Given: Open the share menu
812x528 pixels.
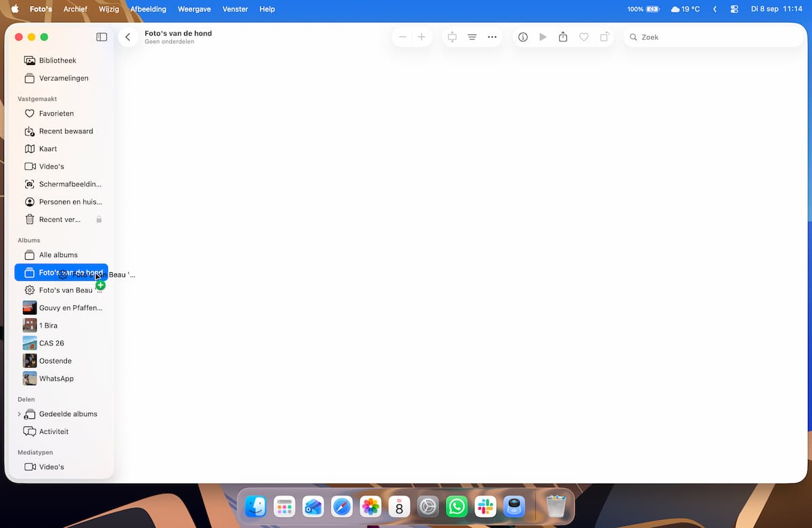Looking at the screenshot, I should point(563,37).
